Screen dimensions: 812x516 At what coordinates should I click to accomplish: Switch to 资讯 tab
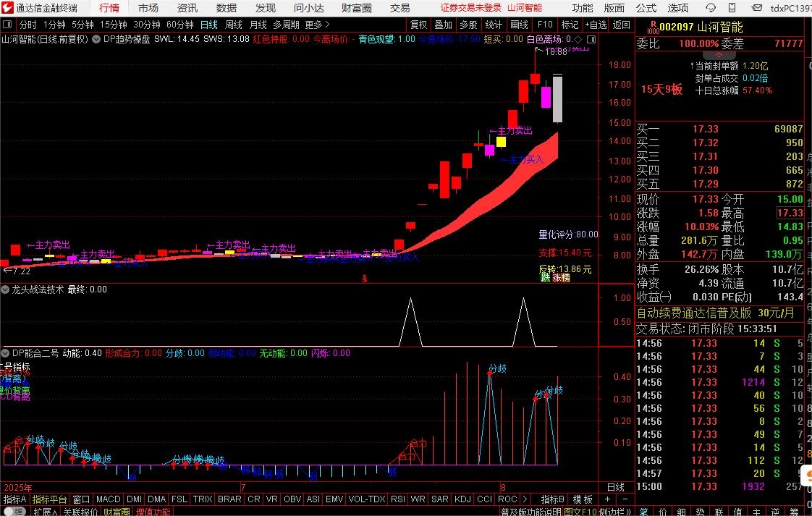coord(187,8)
